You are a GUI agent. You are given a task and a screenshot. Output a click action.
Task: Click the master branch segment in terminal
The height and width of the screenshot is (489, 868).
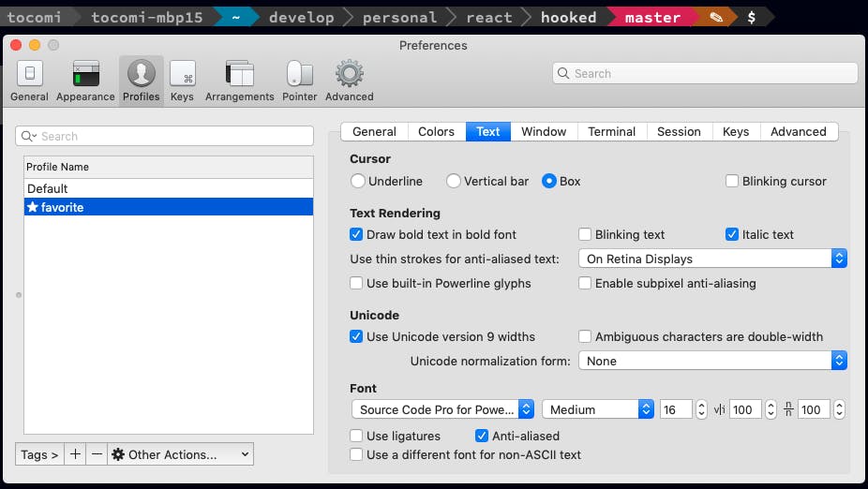[x=652, y=17]
